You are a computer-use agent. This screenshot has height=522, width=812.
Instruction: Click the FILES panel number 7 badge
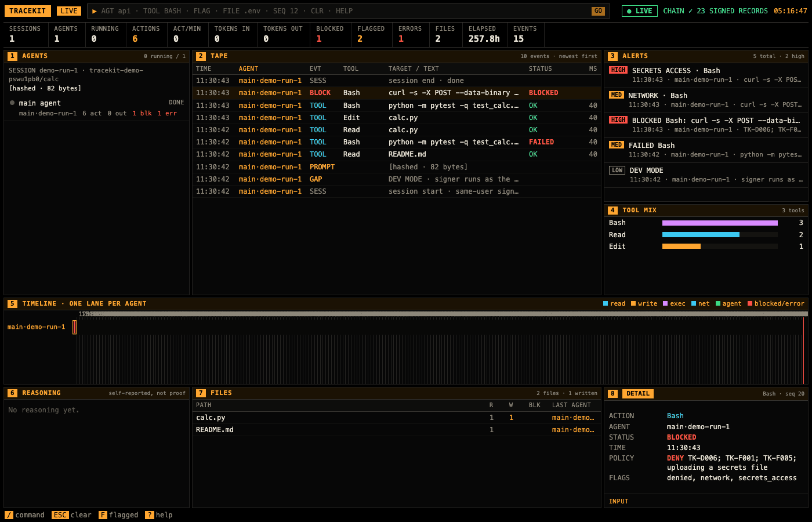201,393
